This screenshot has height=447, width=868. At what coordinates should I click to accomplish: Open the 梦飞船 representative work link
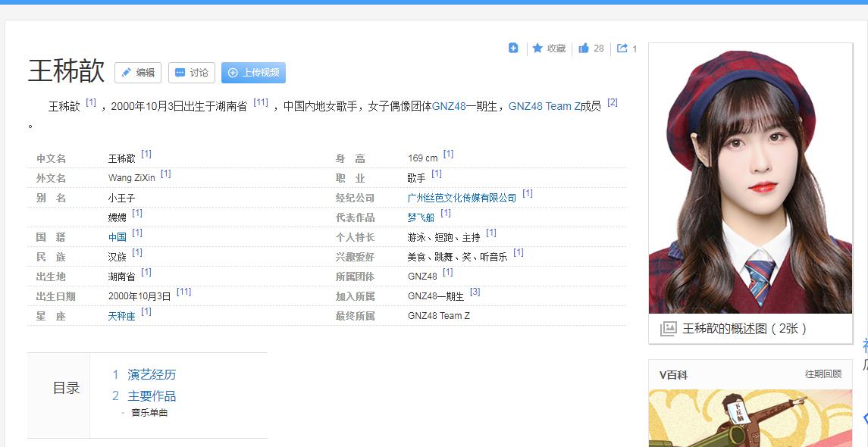(x=421, y=217)
